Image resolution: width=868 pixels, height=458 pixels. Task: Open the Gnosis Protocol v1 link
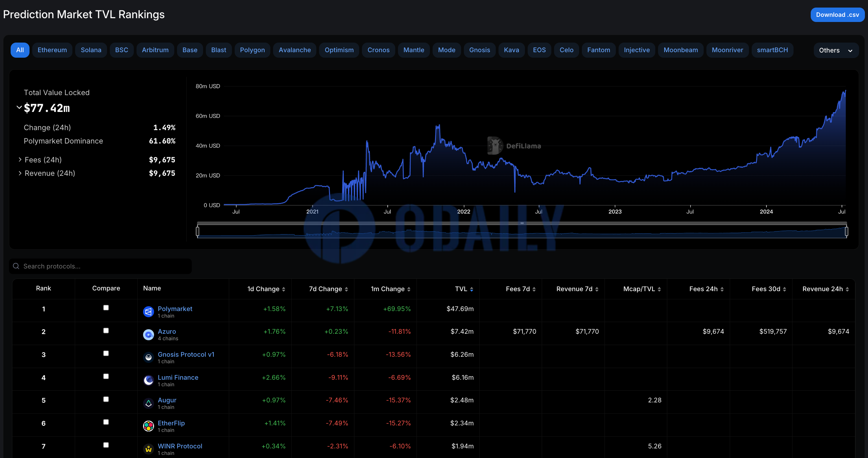pyautogui.click(x=186, y=354)
